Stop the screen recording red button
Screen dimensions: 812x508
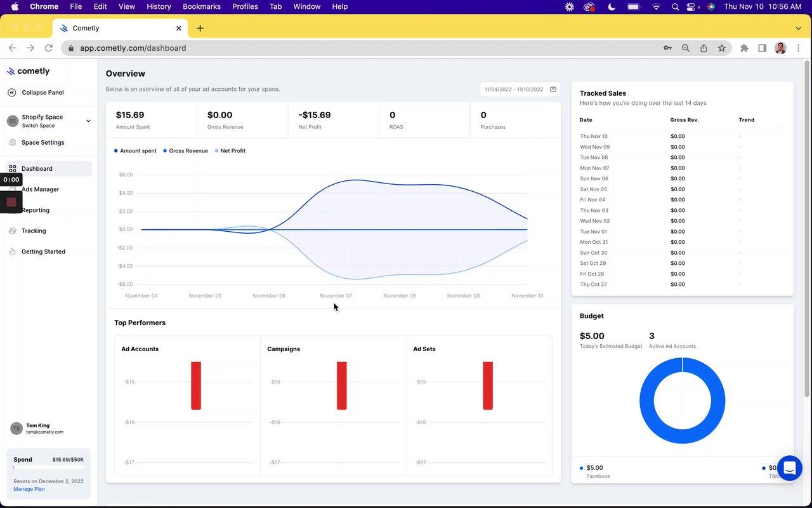coord(11,202)
